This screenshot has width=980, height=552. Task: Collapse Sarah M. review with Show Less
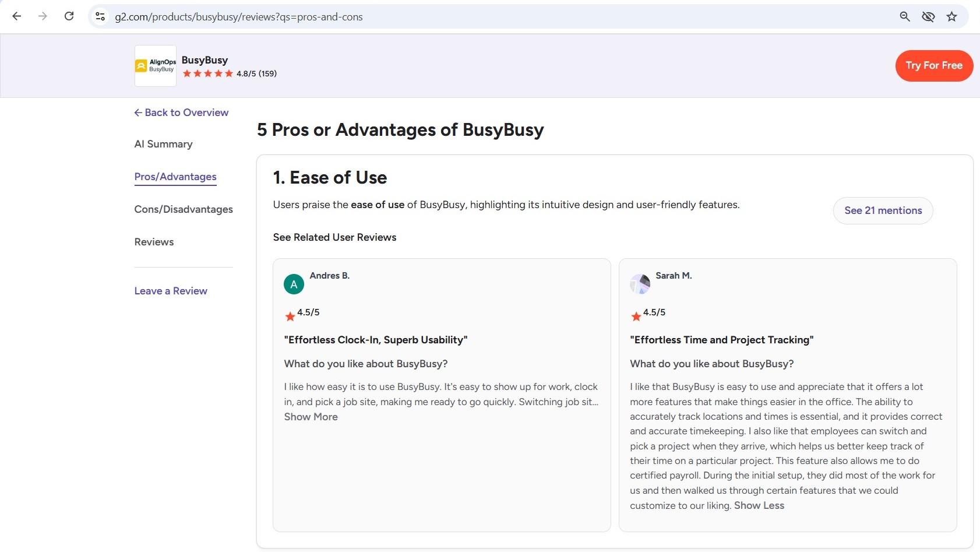pos(759,505)
